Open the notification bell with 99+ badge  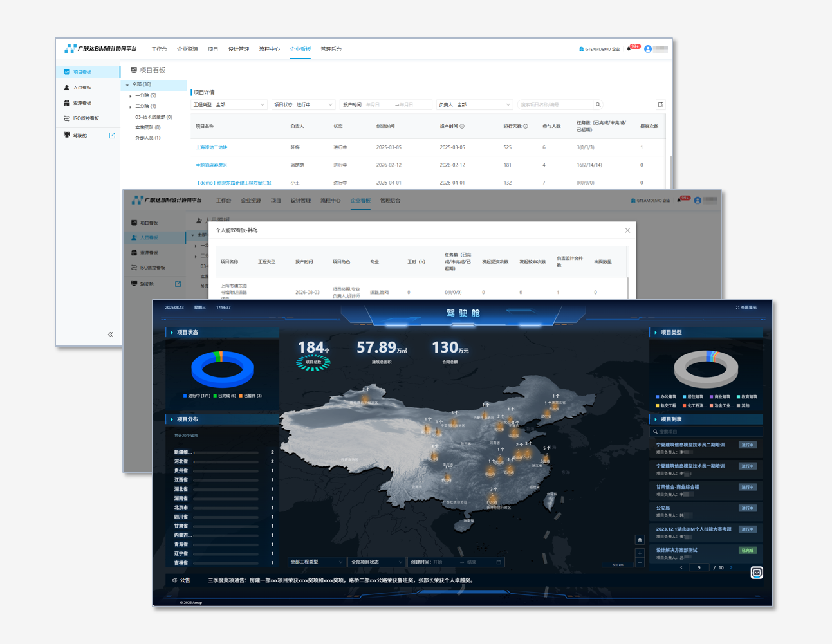point(629,49)
